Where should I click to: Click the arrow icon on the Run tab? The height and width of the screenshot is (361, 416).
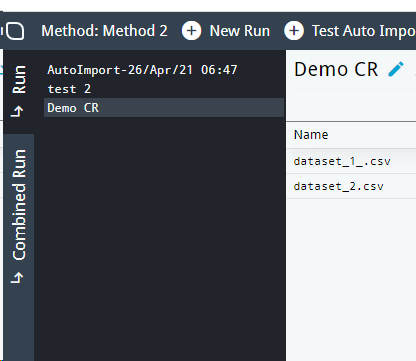pos(17,111)
